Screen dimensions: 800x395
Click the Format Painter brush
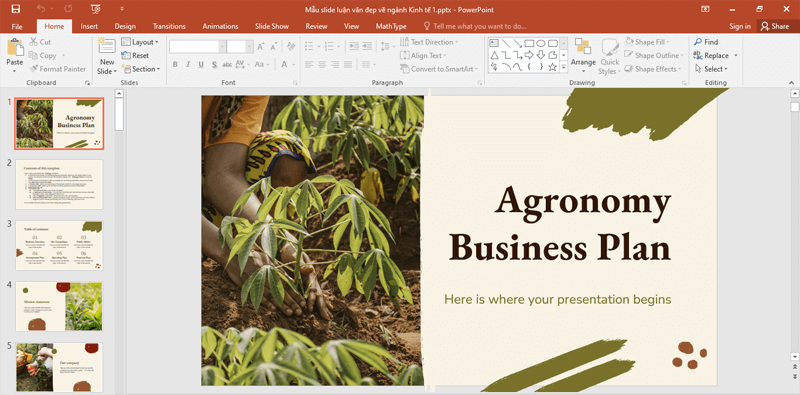pos(58,69)
